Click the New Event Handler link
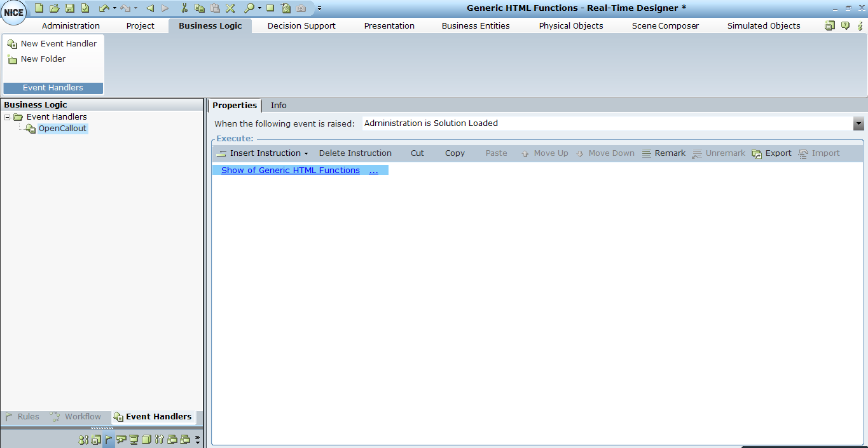 (x=59, y=43)
